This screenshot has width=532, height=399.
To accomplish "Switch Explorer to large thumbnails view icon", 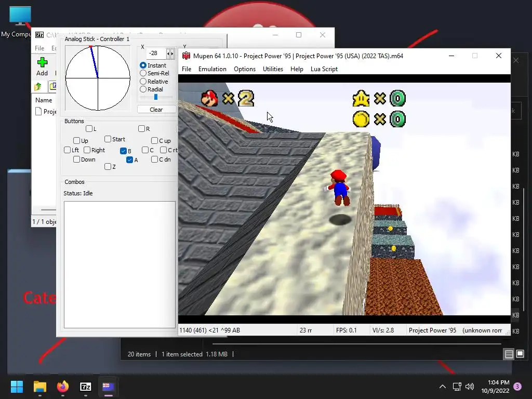I will point(520,354).
